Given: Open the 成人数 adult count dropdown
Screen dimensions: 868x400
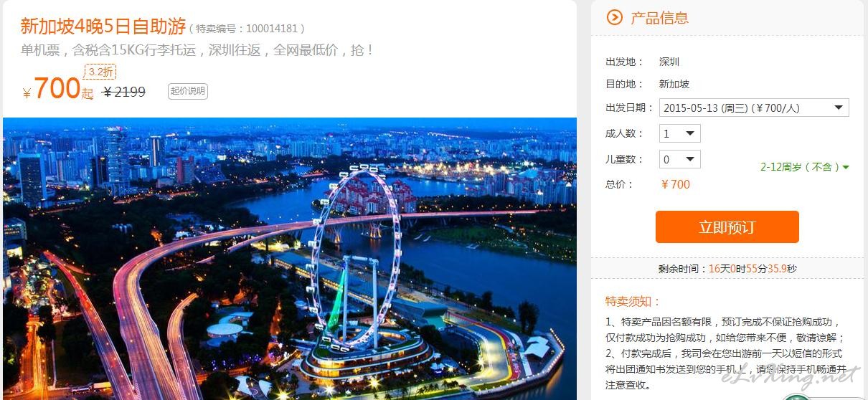Looking at the screenshot, I should [x=680, y=133].
